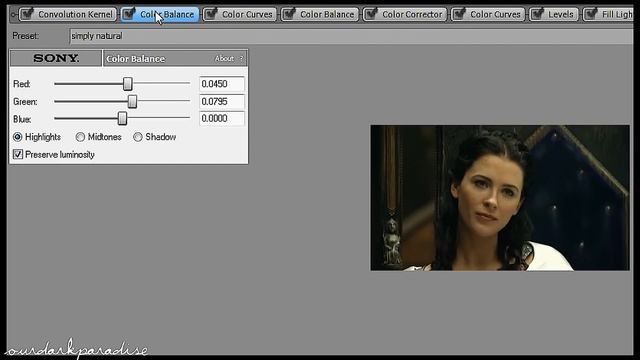This screenshot has height=360, width=640.
Task: Toggle the second Color Balance effect checkbox
Action: coord(289,14)
